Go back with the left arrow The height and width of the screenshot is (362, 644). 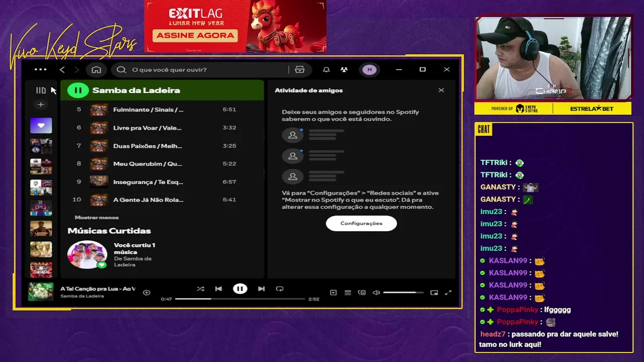[62, 69]
